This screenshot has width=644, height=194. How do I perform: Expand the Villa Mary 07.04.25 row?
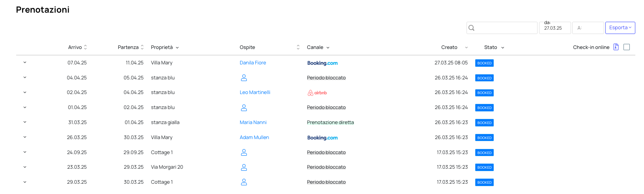coord(24,62)
